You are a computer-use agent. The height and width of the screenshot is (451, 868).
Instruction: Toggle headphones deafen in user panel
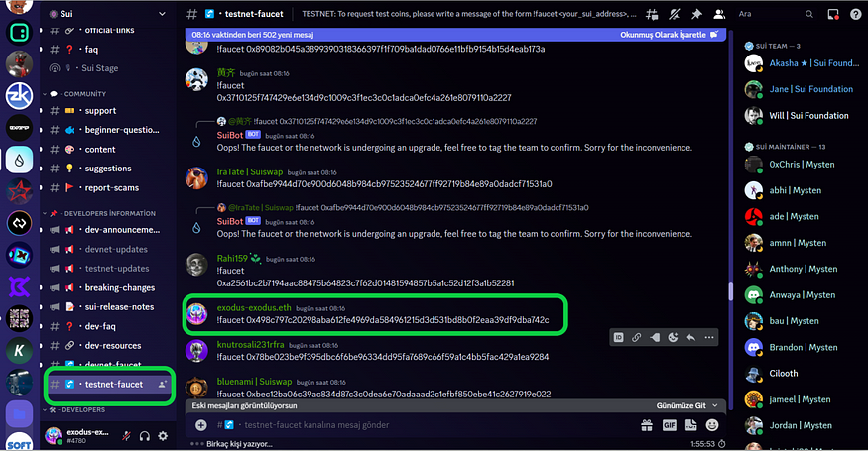145,435
